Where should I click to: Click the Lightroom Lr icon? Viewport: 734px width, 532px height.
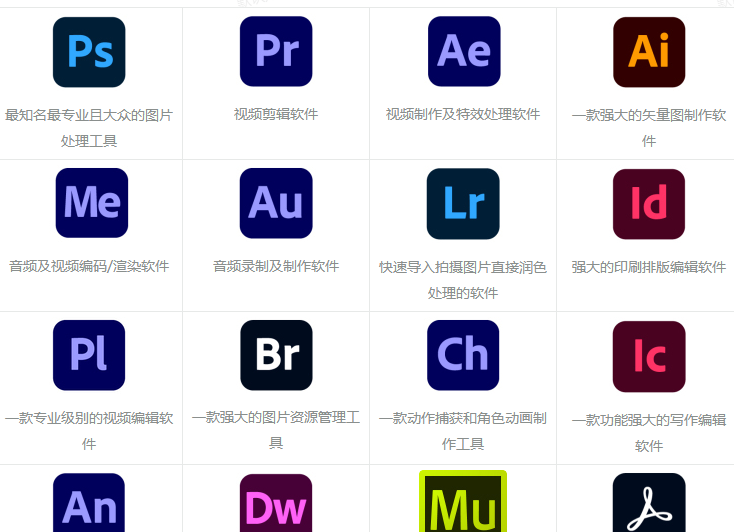(463, 204)
